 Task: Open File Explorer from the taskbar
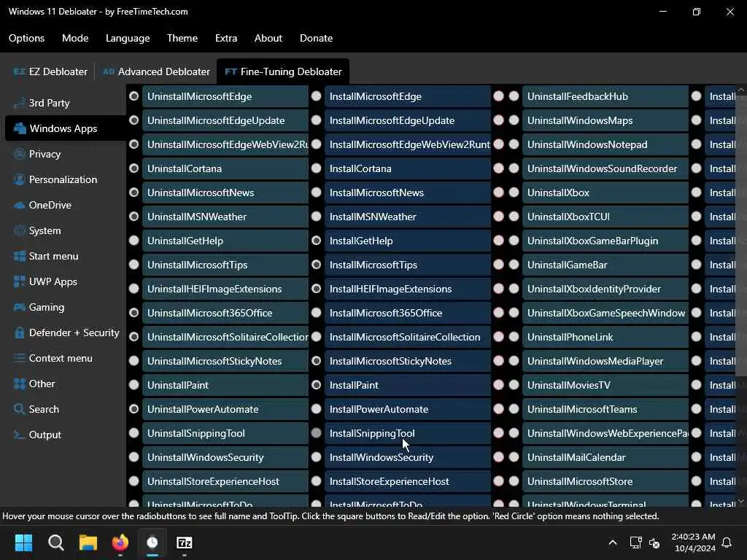[88, 542]
